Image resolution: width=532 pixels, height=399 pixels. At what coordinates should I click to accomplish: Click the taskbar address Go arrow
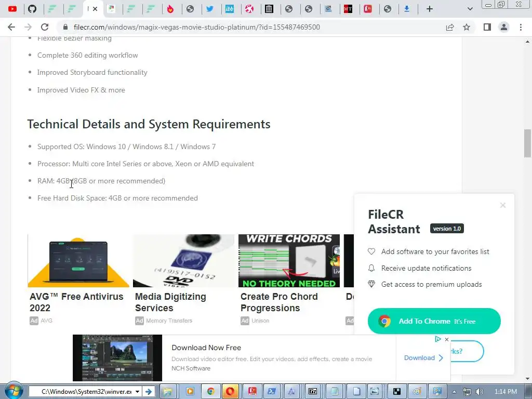point(149,392)
